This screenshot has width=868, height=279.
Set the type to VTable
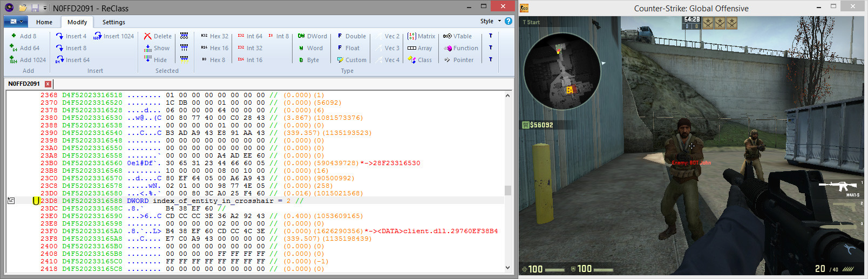coord(458,36)
